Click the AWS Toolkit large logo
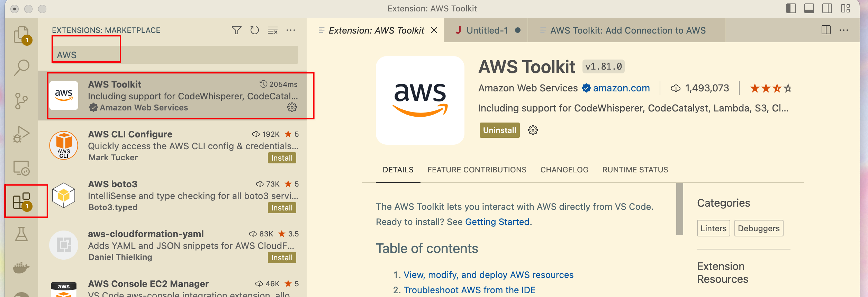The image size is (868, 297). coord(420,100)
